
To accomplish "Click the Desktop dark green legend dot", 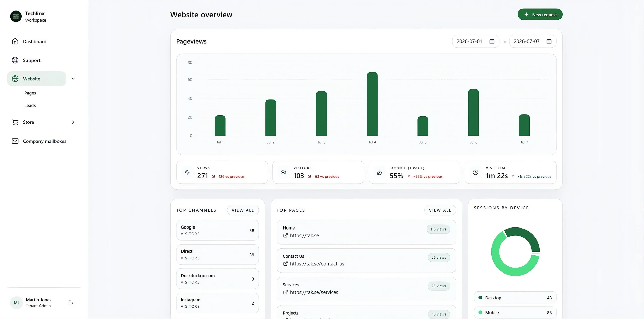I will pos(480,298).
